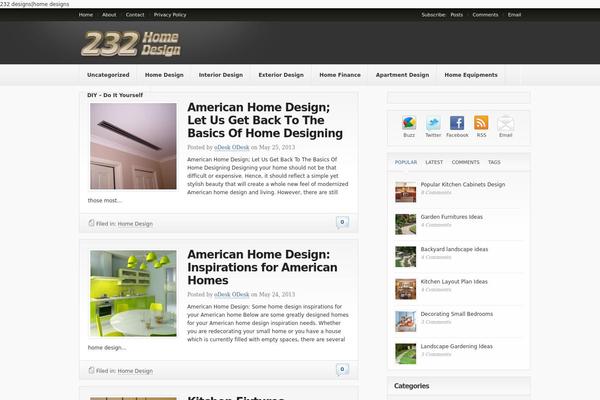Subscribe to Posts feed
This screenshot has height=400, width=600.
[457, 15]
